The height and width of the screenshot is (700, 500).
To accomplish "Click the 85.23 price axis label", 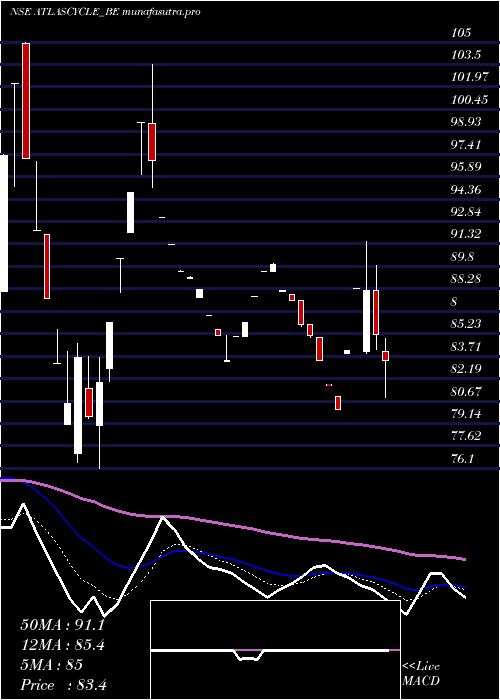I will 466,324.
